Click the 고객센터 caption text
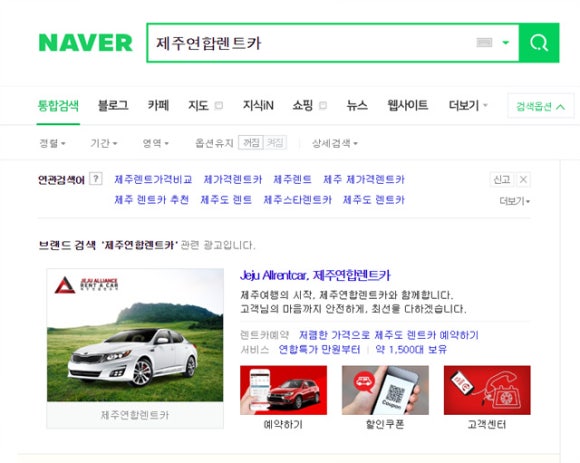Screen dimensions: 580x463 coord(487,424)
